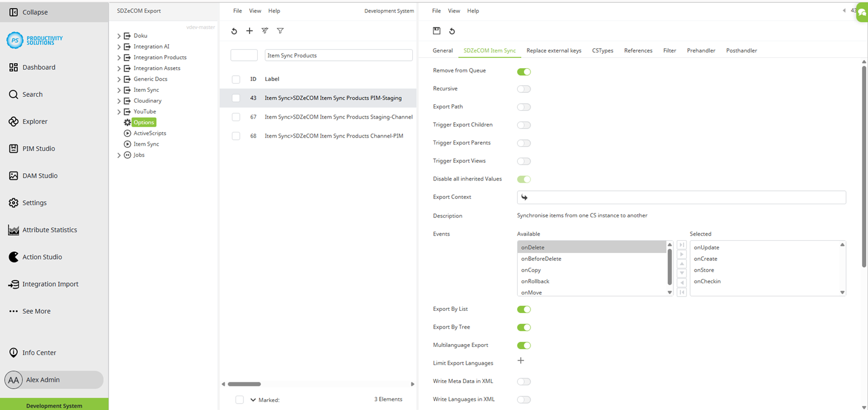Screen dimensions: 868x410
Task: Switch to the General tab
Action: (443, 50)
